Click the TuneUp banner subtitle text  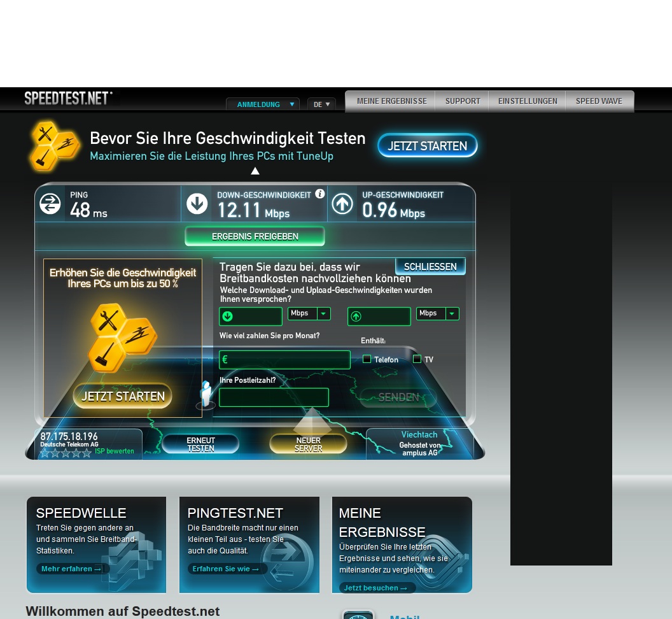[x=212, y=156]
